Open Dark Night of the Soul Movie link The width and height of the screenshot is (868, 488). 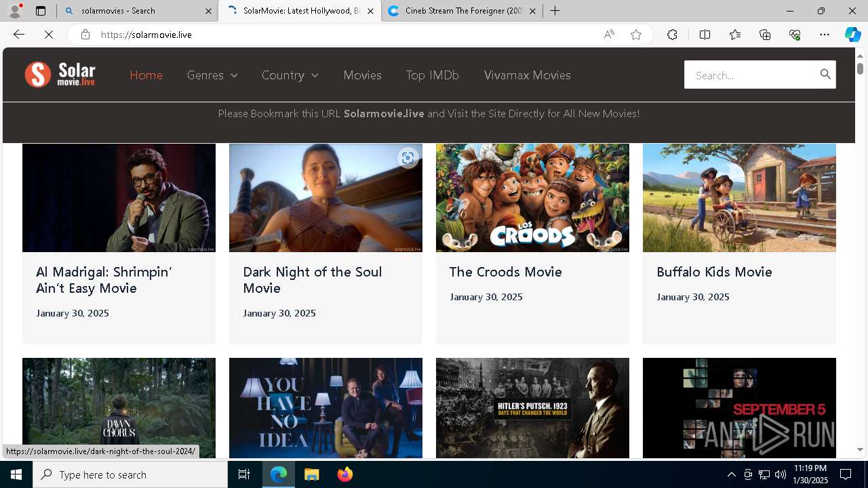click(312, 280)
